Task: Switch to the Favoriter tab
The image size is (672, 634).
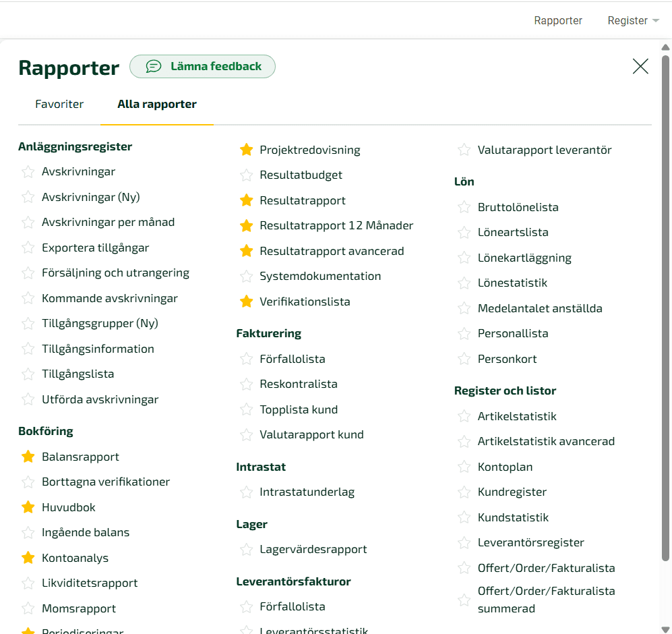Action: point(59,104)
